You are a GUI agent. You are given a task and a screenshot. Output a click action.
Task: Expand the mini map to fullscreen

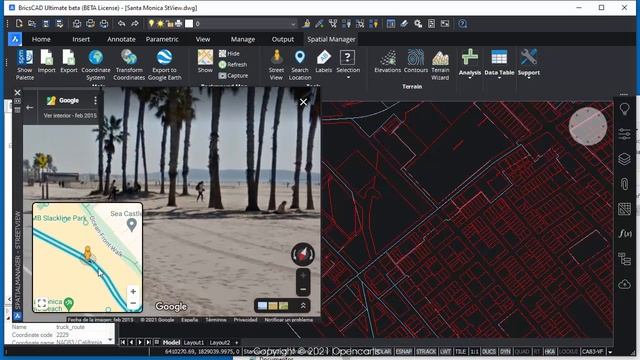pyautogui.click(x=41, y=303)
